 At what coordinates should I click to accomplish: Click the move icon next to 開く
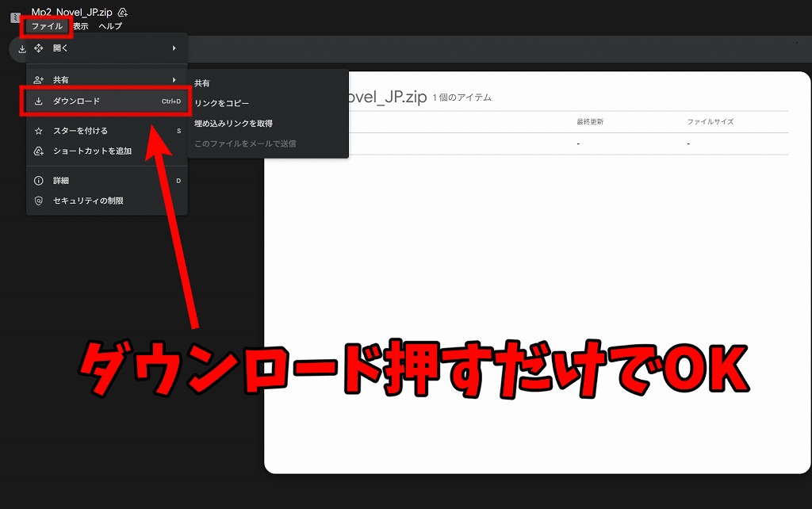(39, 48)
